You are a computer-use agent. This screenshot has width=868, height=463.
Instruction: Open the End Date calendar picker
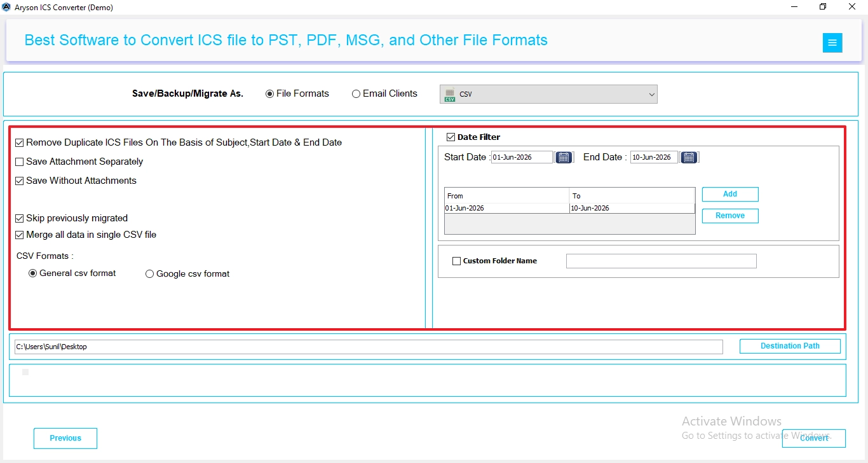[689, 157]
